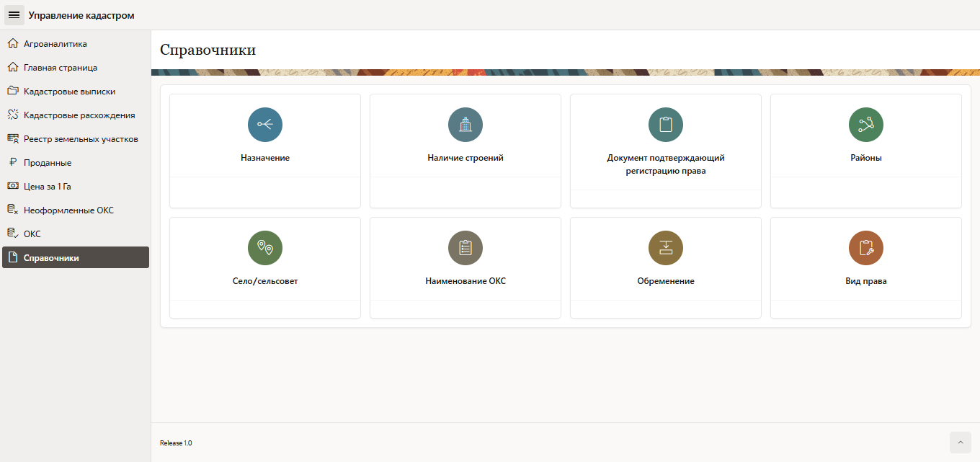Select the Вид права clipboard wrench icon
This screenshot has width=980, height=462.
pyautogui.click(x=866, y=248)
